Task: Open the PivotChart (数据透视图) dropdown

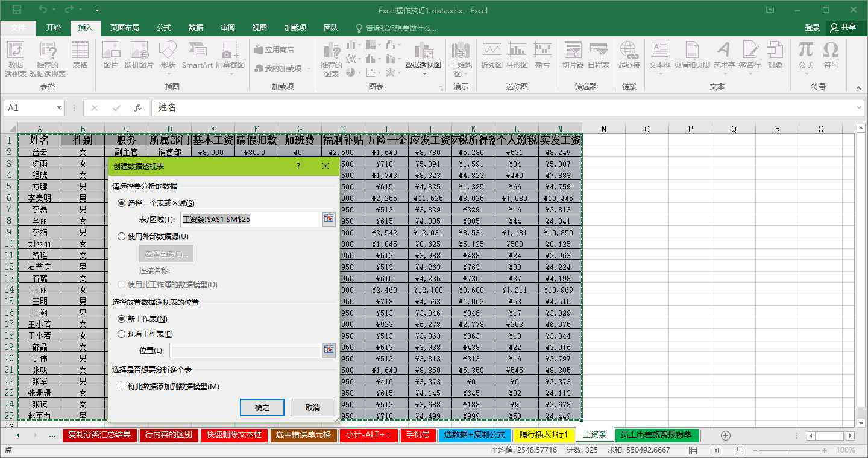Action: 423,74
